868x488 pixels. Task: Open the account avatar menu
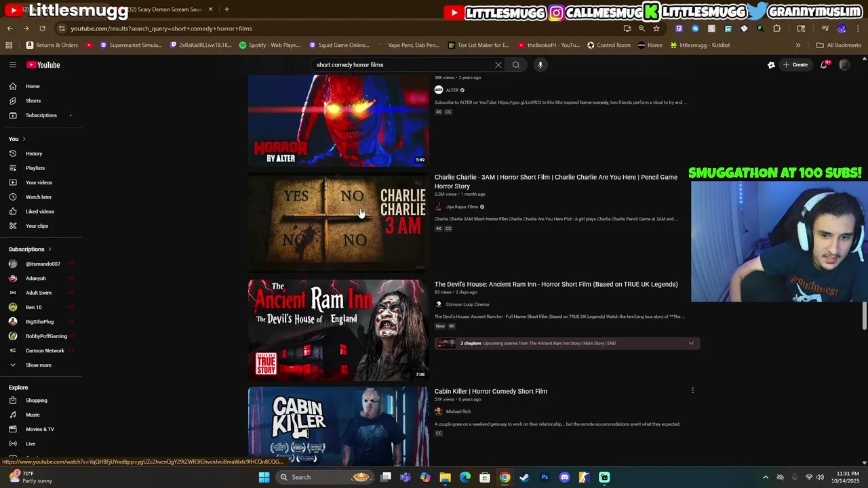pos(844,65)
